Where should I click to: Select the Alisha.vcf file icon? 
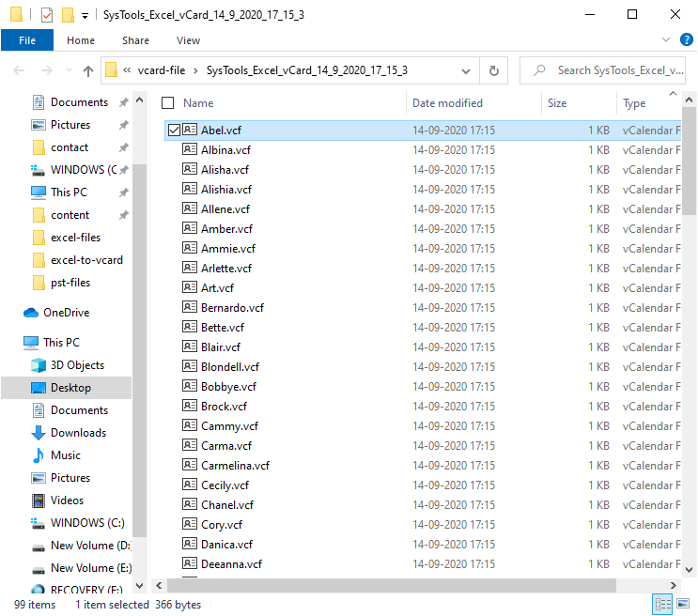click(190, 169)
